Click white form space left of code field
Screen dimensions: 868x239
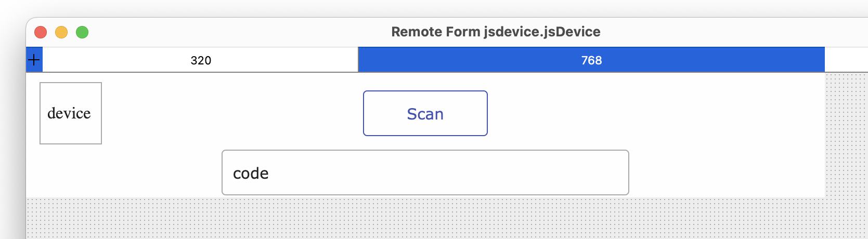124,172
